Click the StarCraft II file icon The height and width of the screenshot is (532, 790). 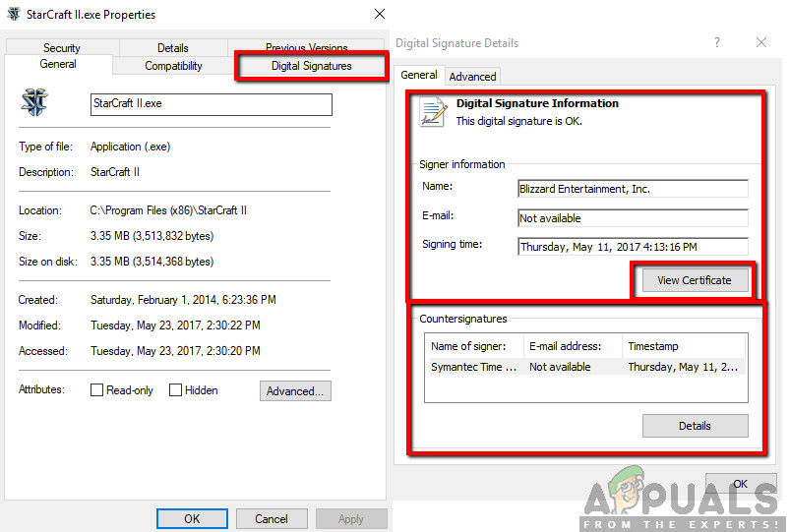(x=34, y=102)
